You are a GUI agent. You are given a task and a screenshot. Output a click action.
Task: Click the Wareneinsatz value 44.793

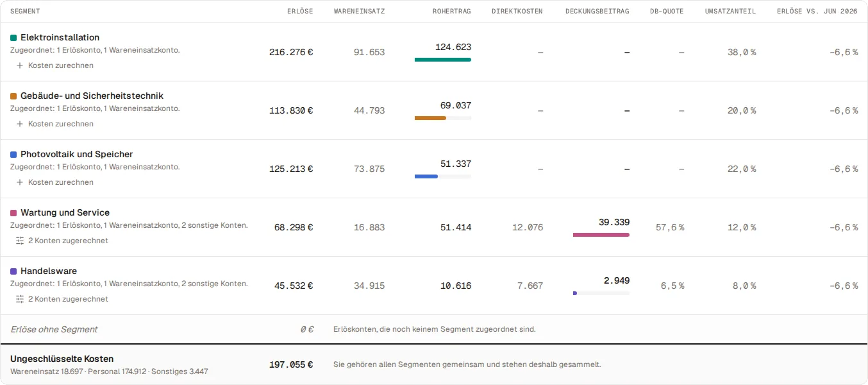tap(369, 110)
